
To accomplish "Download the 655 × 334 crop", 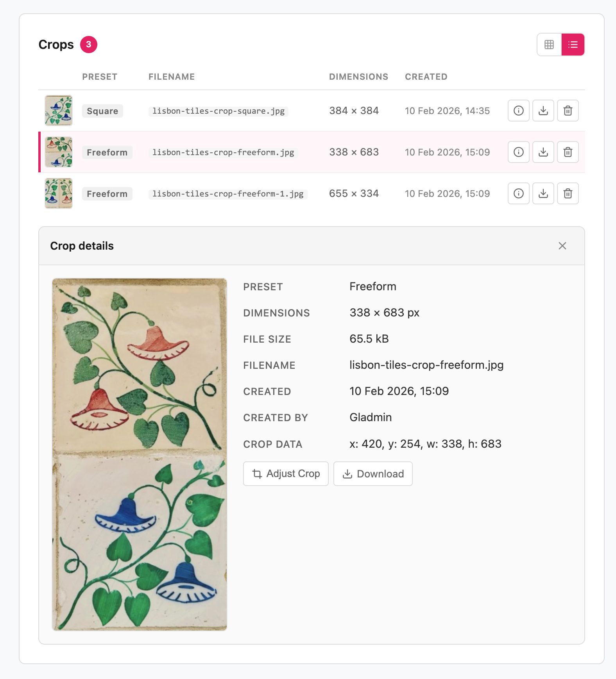I will [543, 193].
